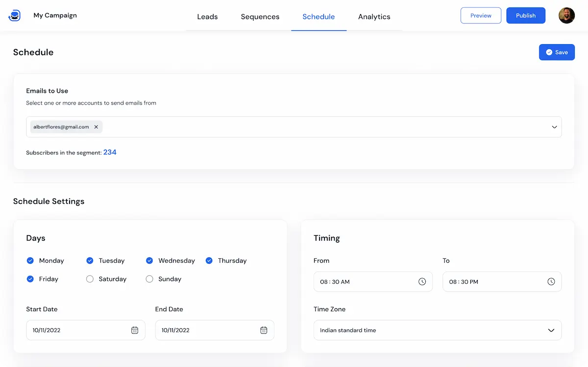
Task: Expand the email accounts dropdown
Action: 554,127
